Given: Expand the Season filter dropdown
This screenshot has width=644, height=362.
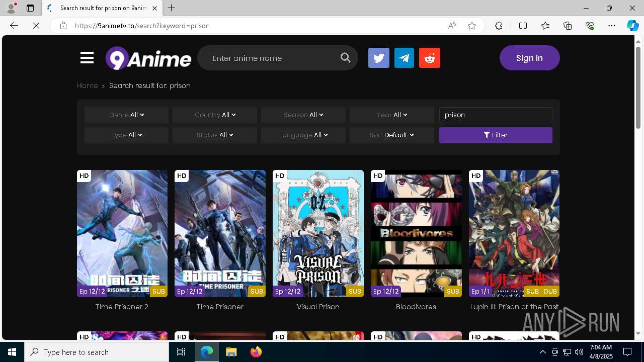Looking at the screenshot, I should [x=303, y=115].
